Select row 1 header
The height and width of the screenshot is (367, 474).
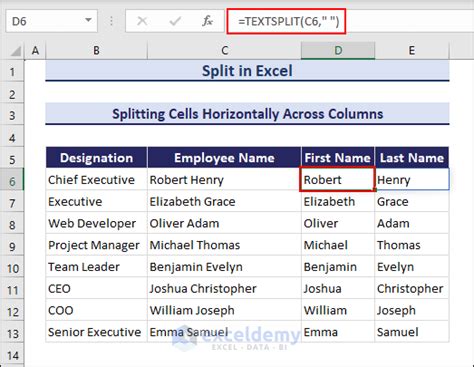point(12,71)
